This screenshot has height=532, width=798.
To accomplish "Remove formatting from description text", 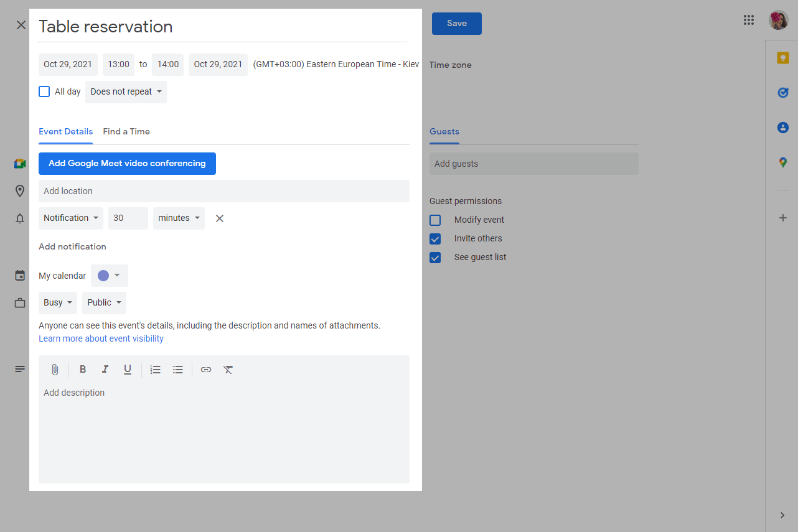I will point(228,370).
